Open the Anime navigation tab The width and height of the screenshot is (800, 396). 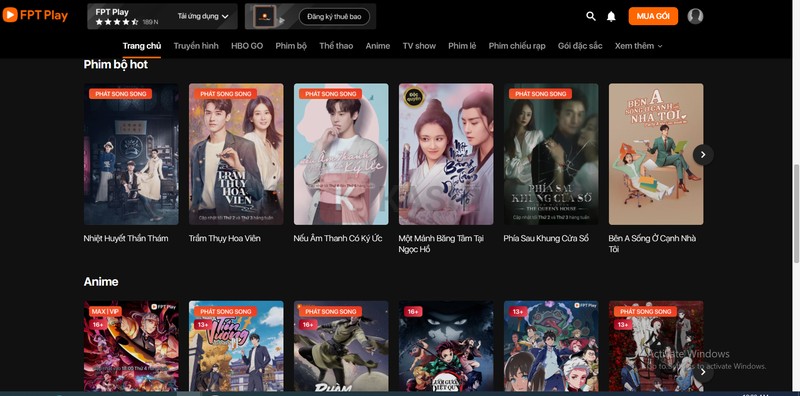pos(378,46)
